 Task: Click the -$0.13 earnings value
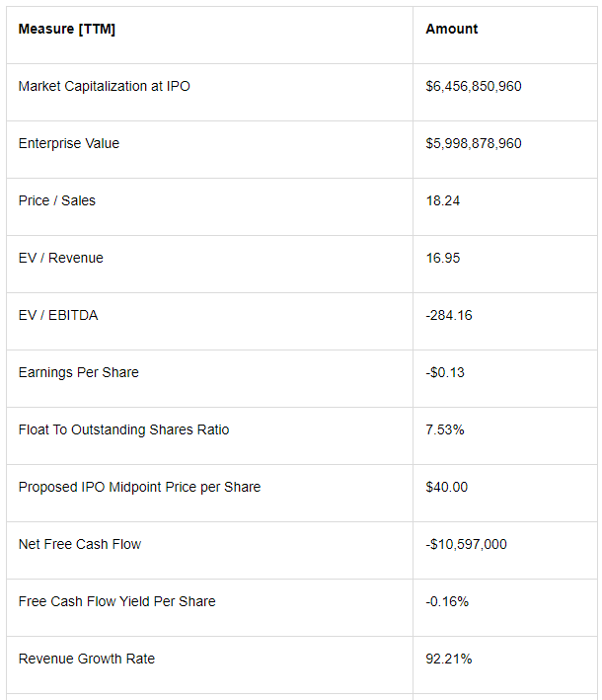[x=445, y=372]
